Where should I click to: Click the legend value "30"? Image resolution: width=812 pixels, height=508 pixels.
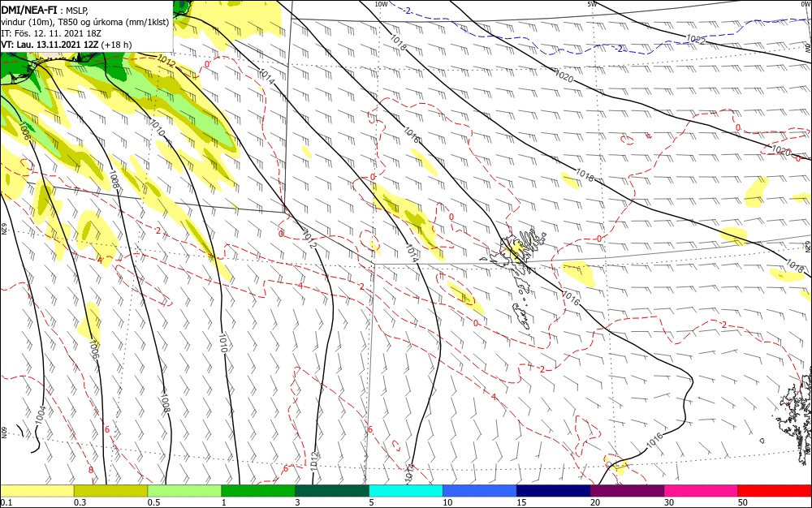669,502
